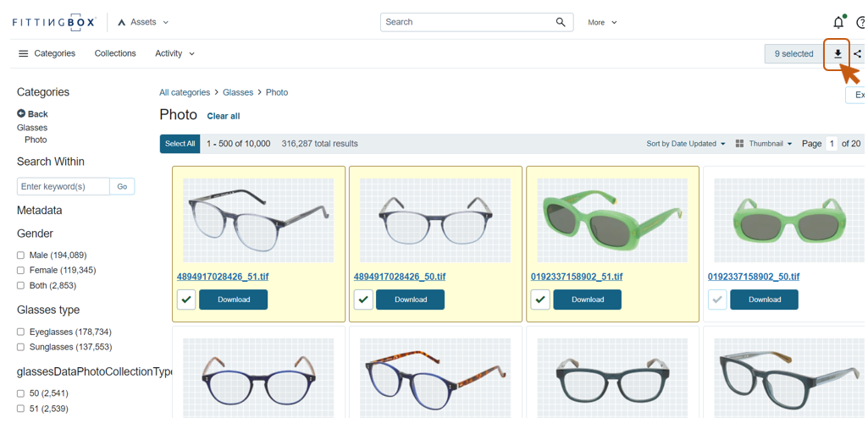Screen dimensions: 868x423
Task: Click the Search Within keyword field
Action: coord(64,186)
